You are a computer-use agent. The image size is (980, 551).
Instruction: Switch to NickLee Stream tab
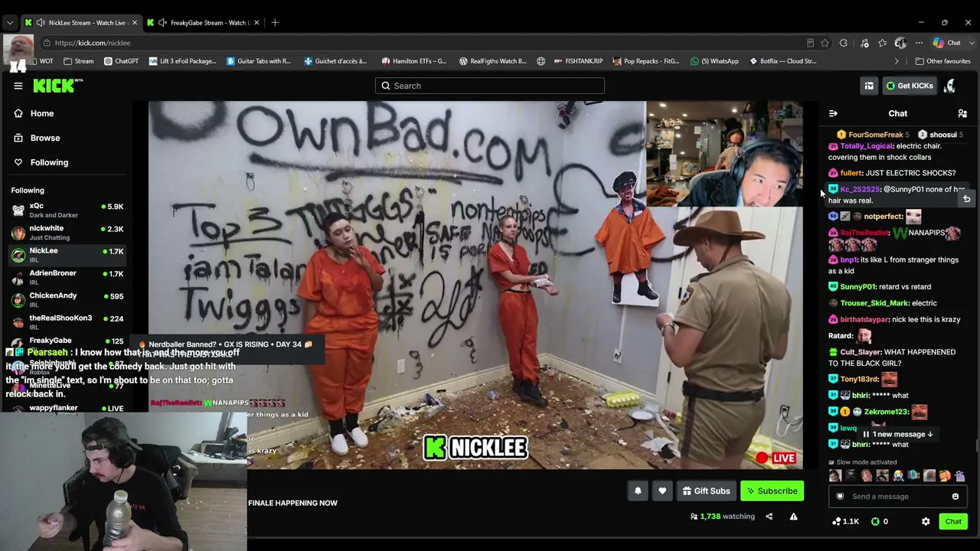click(80, 22)
